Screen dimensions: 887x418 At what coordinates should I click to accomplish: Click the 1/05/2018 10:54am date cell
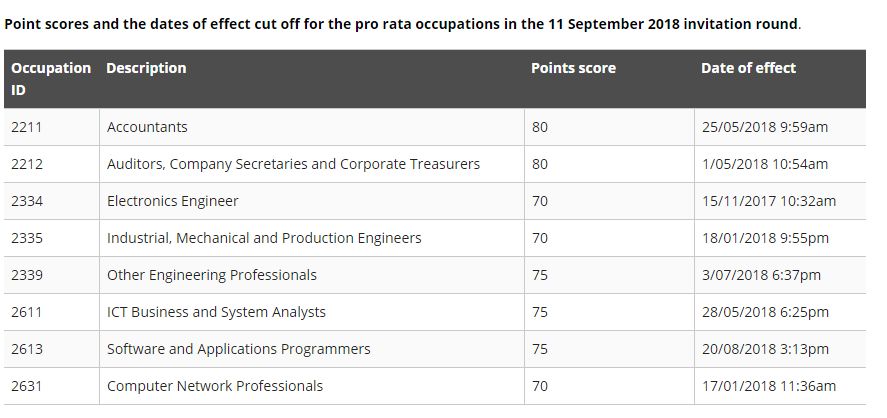780,164
